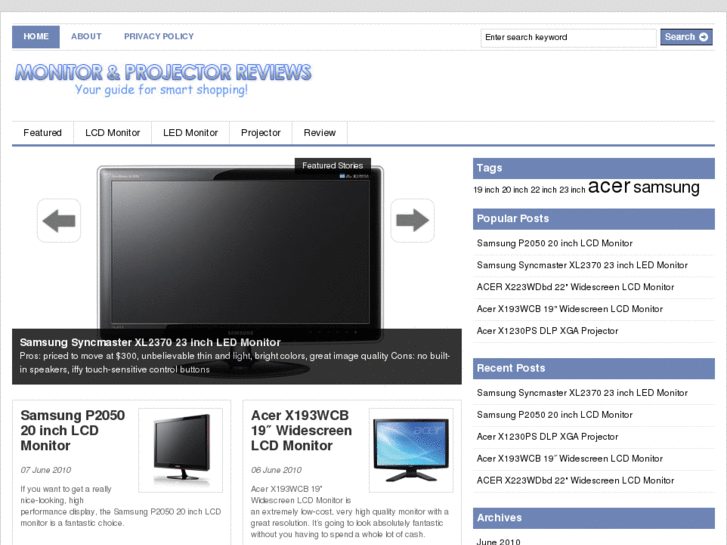The height and width of the screenshot is (545, 727).
Task: Open Acer X193WCB in Recent Posts
Action: 570,458
